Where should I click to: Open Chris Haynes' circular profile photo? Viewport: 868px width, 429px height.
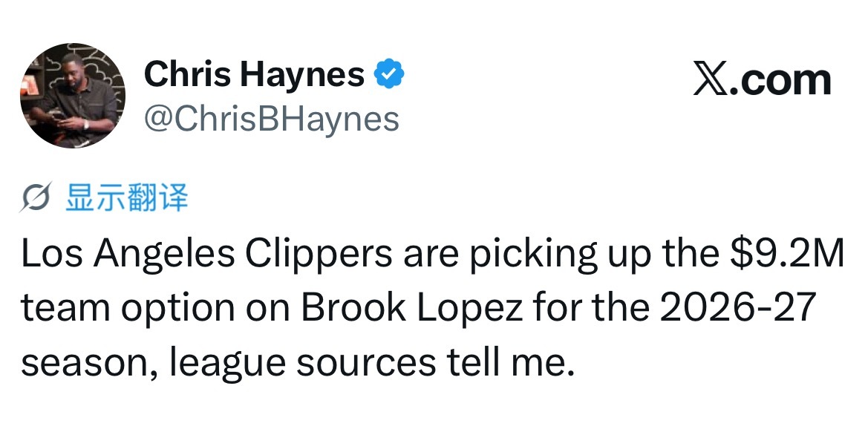click(x=73, y=95)
